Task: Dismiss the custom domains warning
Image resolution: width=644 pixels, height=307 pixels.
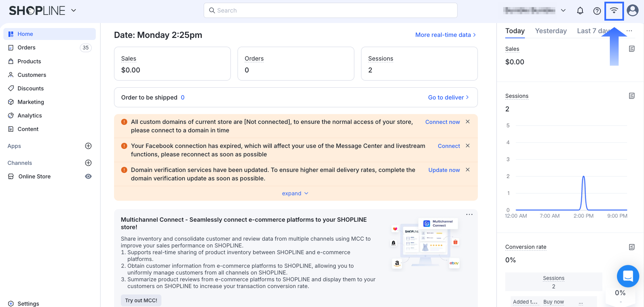Action: click(468, 122)
